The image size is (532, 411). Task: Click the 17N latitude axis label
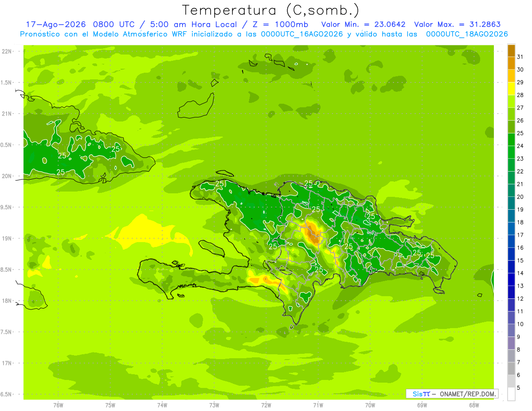[7, 364]
